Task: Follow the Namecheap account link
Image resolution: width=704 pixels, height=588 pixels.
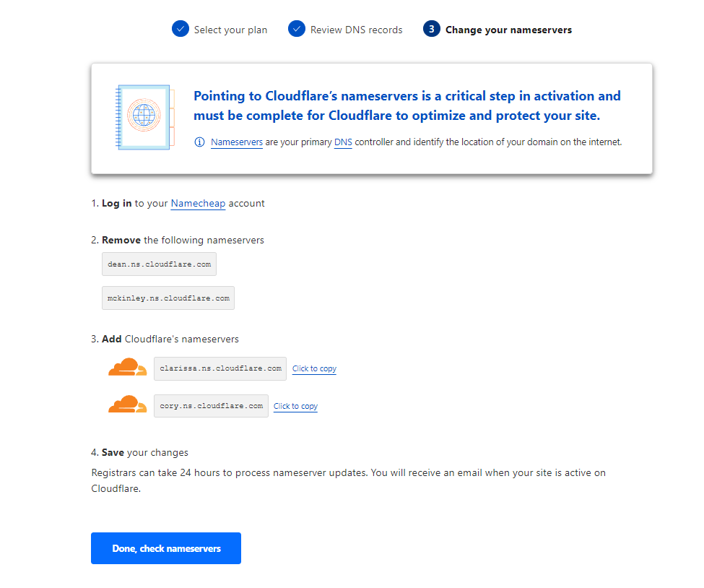Action: click(198, 204)
